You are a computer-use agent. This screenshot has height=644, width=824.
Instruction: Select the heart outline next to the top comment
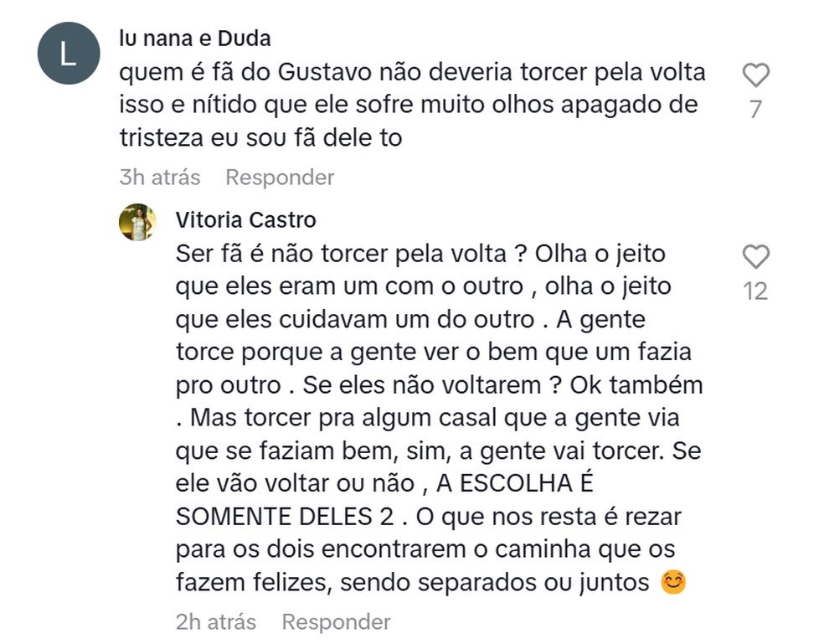click(755, 74)
